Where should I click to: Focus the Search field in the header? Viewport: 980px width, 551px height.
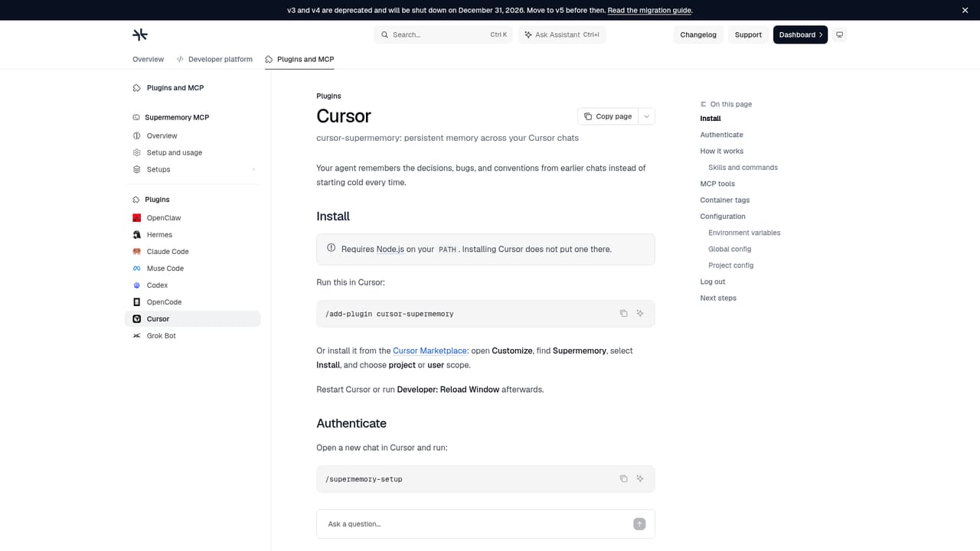click(443, 34)
